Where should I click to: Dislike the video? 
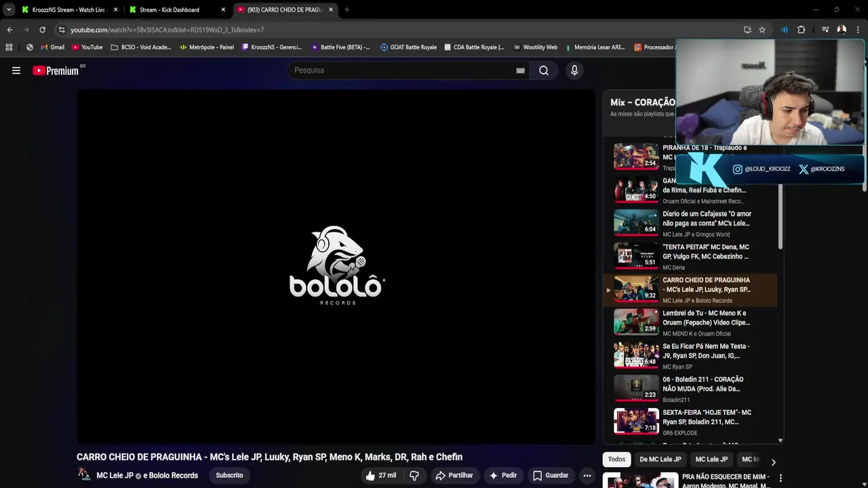414,476
